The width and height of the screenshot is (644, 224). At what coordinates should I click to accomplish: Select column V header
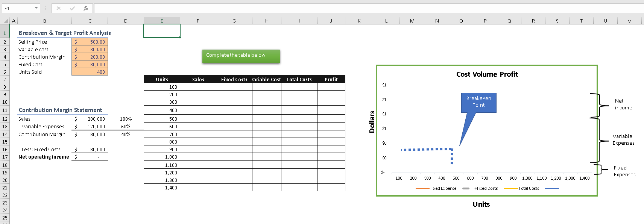[629, 21]
